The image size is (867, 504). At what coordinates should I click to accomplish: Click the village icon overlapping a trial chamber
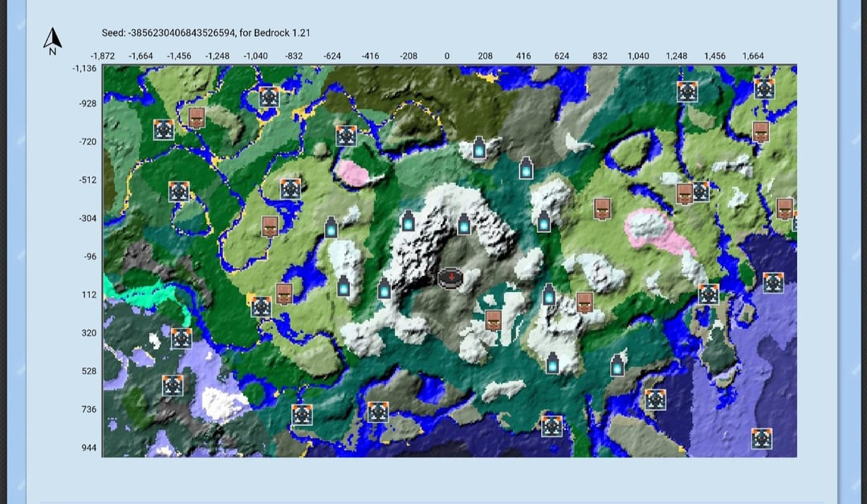pyautogui.click(x=685, y=193)
